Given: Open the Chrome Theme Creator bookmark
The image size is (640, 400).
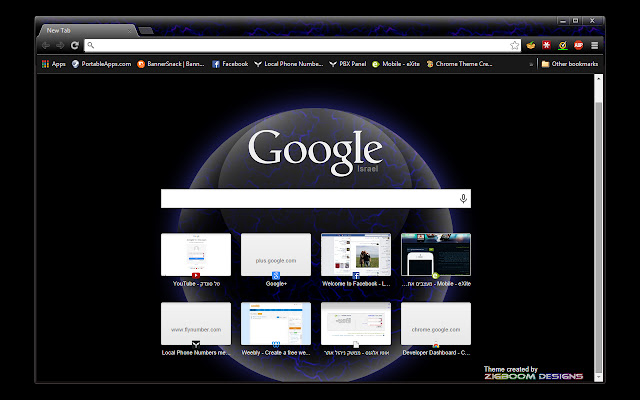Looking at the screenshot, I should [x=459, y=64].
